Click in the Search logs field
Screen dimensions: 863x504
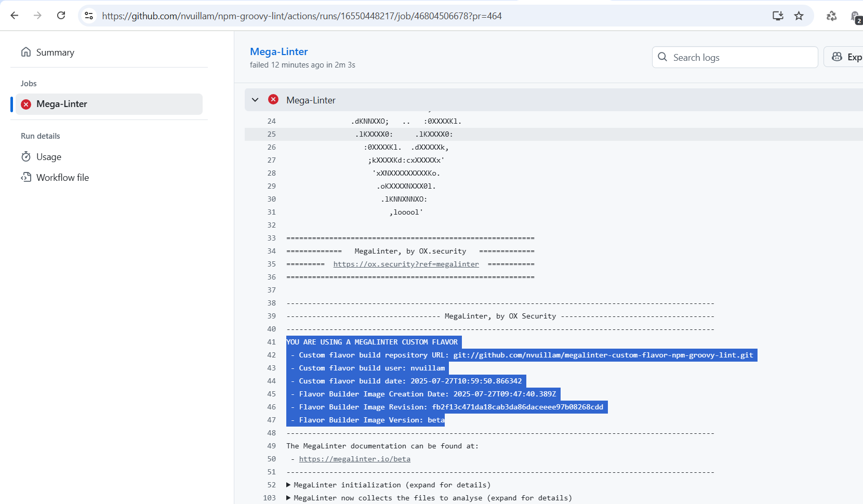[740, 57]
